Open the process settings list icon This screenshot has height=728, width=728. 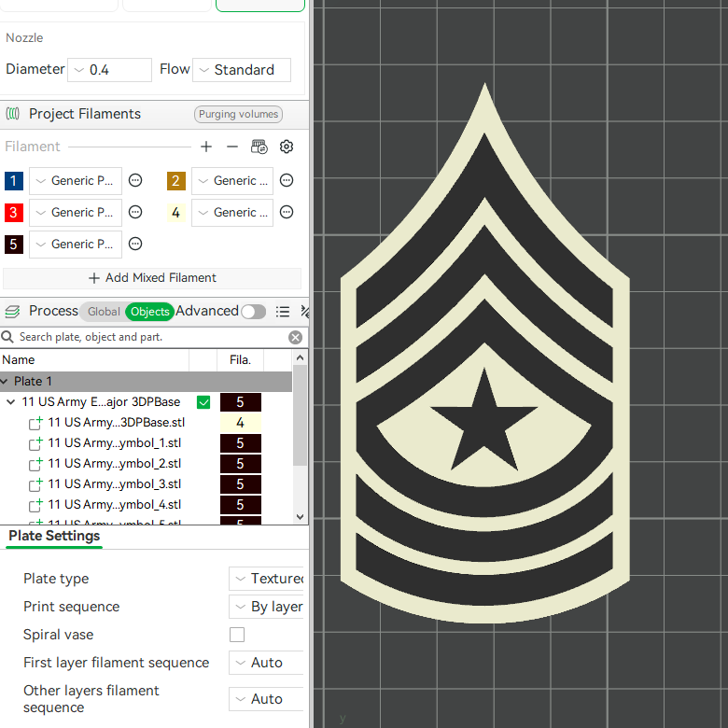pos(282,312)
